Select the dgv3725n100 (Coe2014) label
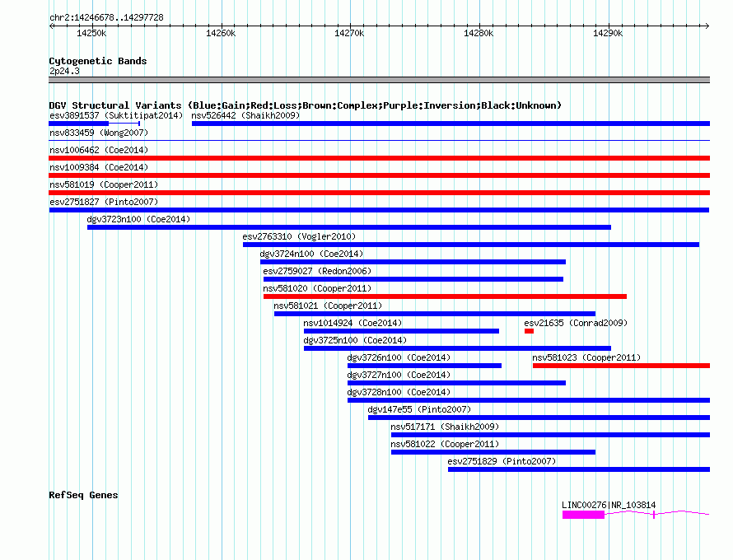The image size is (733, 560). [x=355, y=340]
